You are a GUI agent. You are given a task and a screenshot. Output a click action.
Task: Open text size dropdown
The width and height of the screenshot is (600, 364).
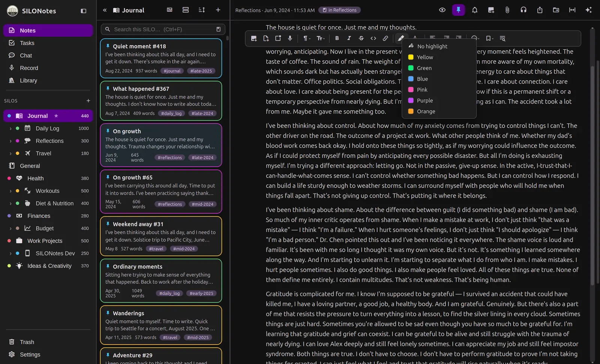click(x=321, y=38)
